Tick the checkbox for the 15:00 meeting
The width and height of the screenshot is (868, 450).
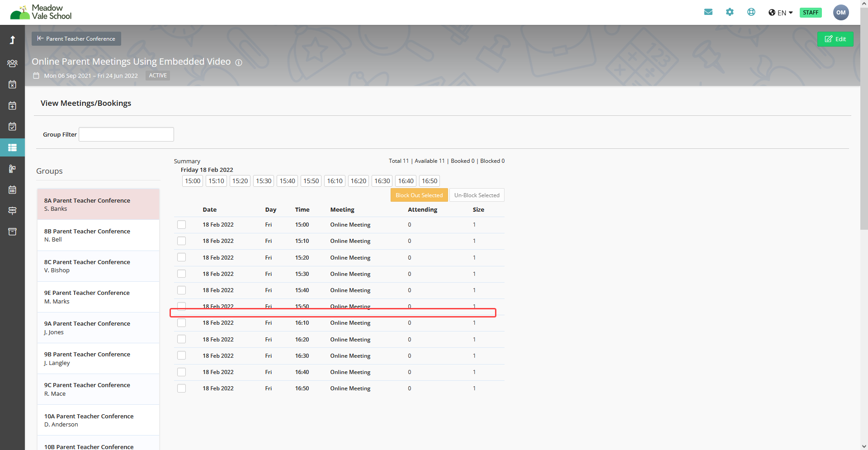point(181,225)
